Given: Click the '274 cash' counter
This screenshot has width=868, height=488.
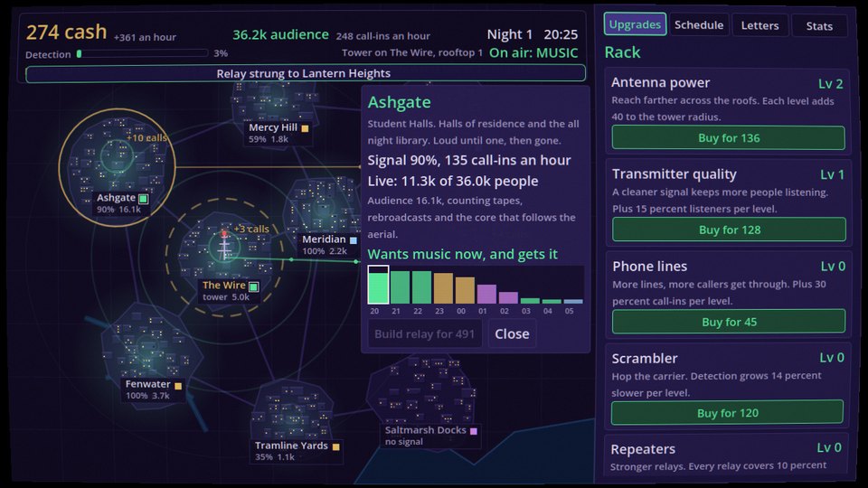Looking at the screenshot, I should click(x=66, y=33).
